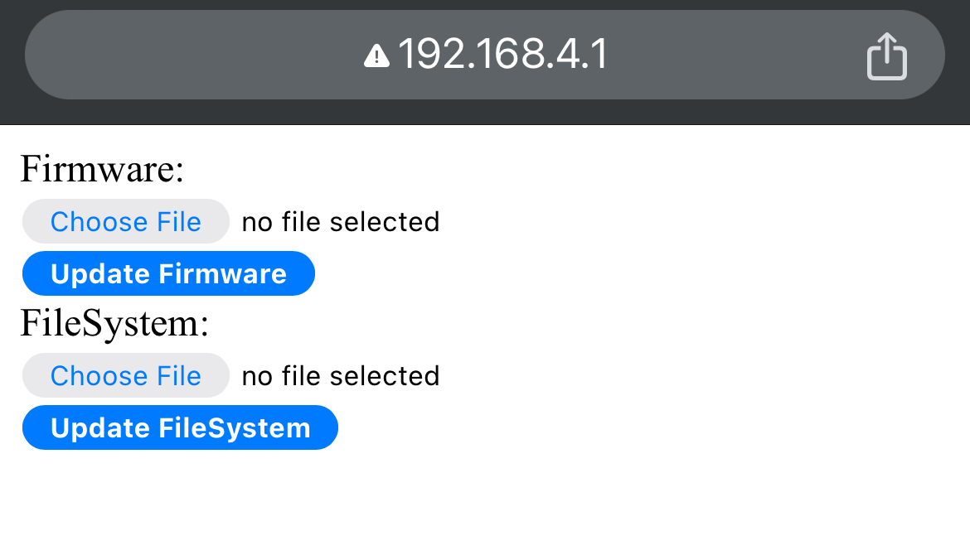This screenshot has height=560, width=970.
Task: Tap the share icon in address bar
Action: point(886,56)
